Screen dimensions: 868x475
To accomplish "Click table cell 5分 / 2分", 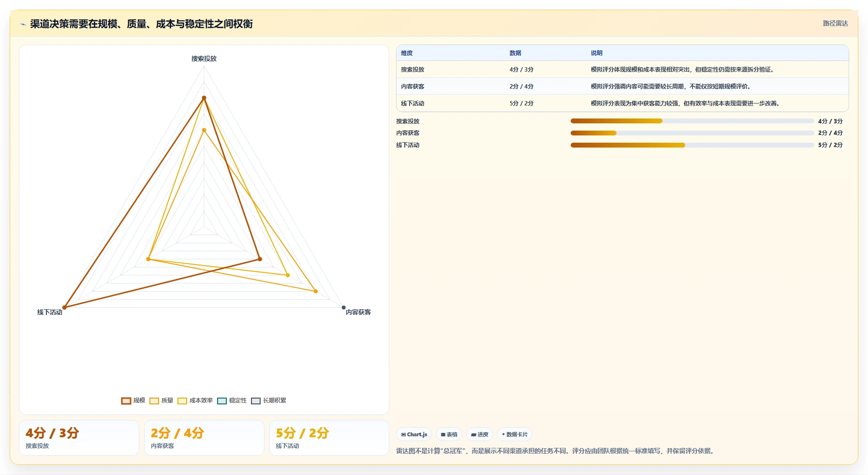I will click(521, 104).
